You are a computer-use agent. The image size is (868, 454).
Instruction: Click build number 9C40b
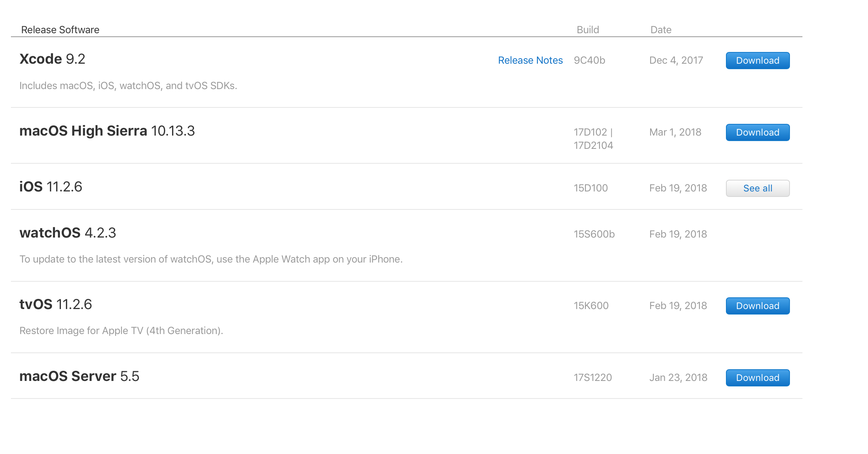[x=589, y=61]
